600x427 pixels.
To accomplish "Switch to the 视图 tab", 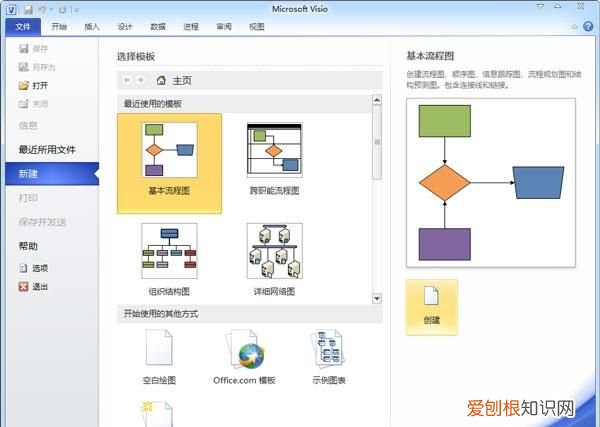I will click(256, 27).
